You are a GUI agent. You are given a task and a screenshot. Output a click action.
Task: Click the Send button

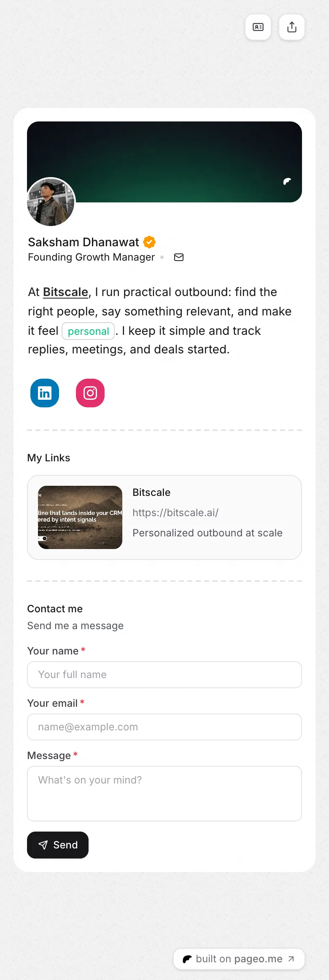(58, 845)
